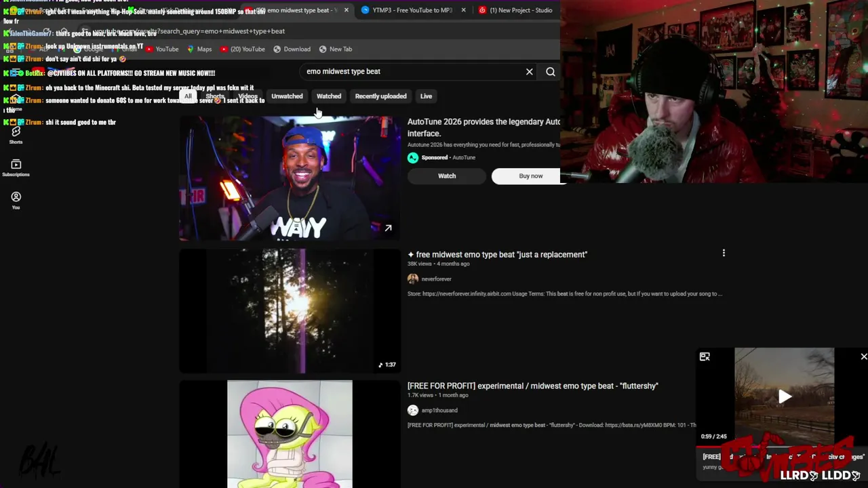The image size is (868, 488).
Task: Open the (20) YouTube bookmark
Action: (x=242, y=49)
